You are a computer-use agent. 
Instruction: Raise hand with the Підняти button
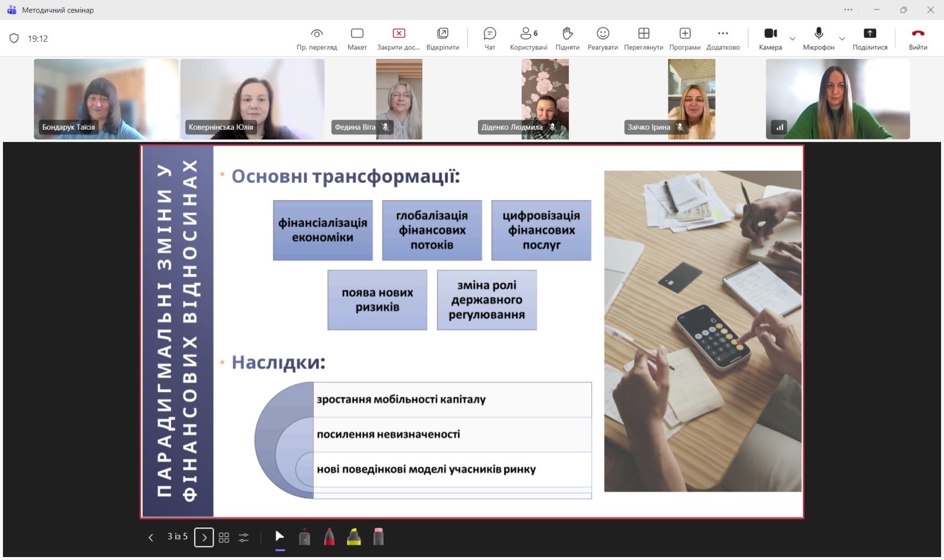(567, 38)
